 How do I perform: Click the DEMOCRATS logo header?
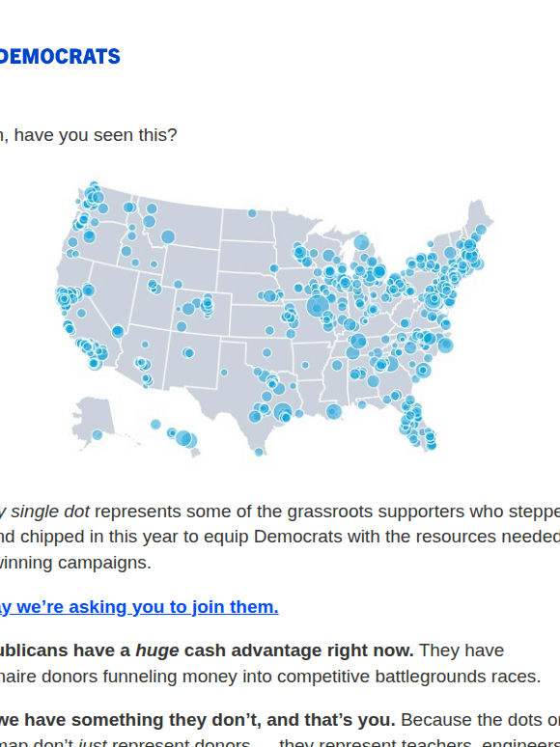60,56
